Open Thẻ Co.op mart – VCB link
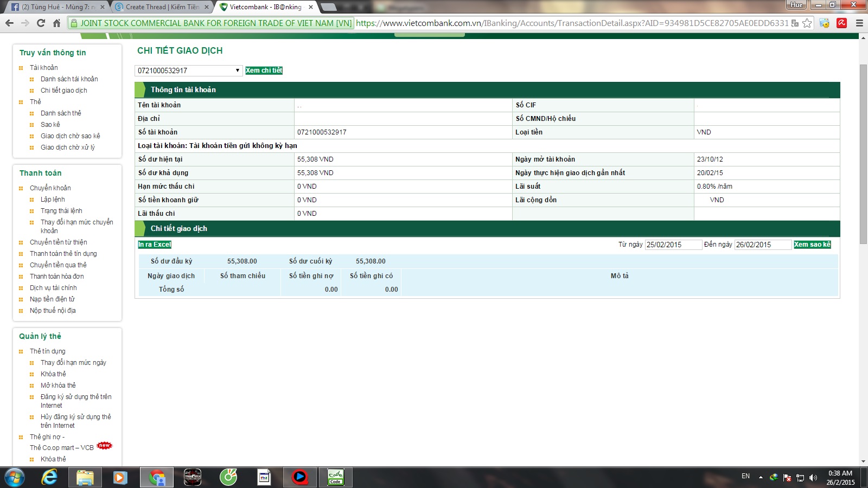 [x=62, y=448]
